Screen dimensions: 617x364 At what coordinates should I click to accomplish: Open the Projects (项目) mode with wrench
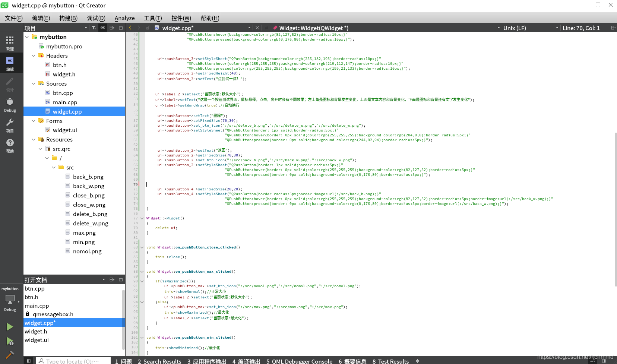click(x=10, y=125)
